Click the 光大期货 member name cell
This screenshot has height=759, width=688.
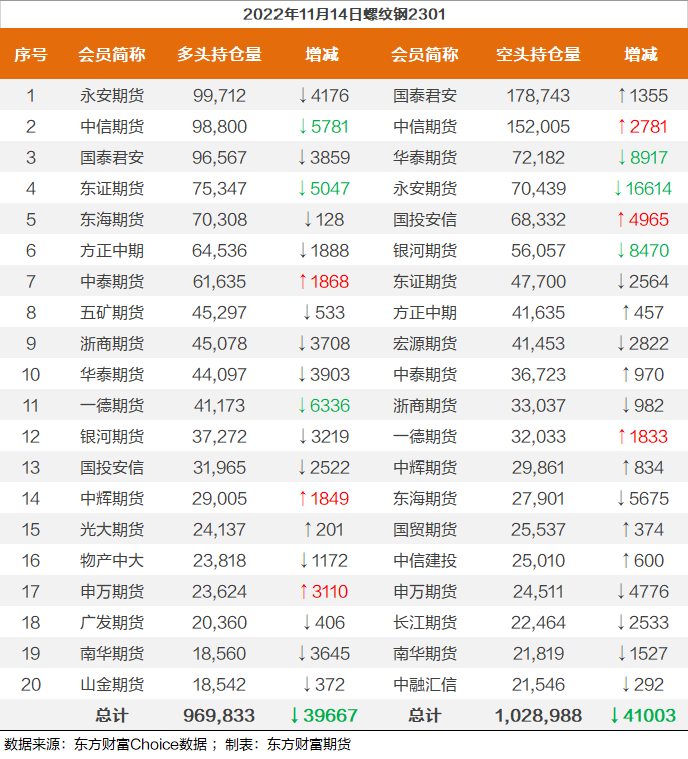112,530
